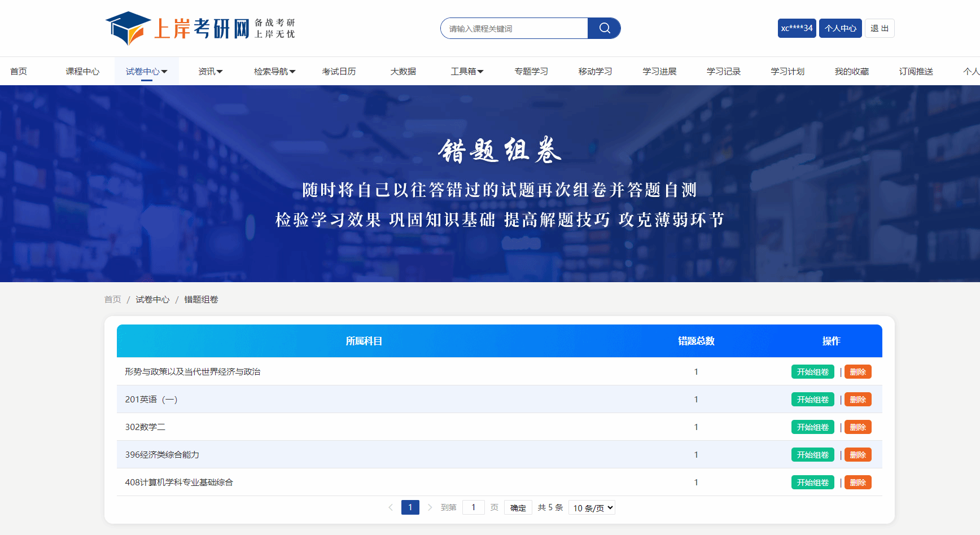Expand the 试卷中心 dropdown menu
This screenshot has width=980, height=535.
click(146, 72)
